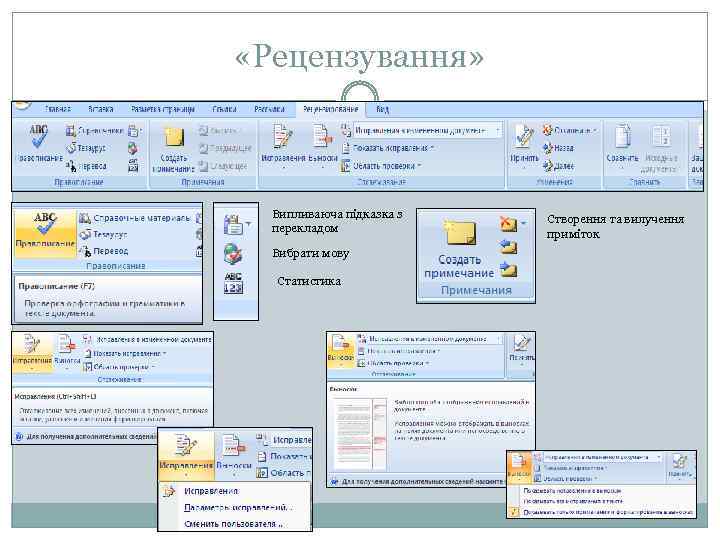
Task: Click the large Создать примечание note icon
Action: click(x=459, y=248)
